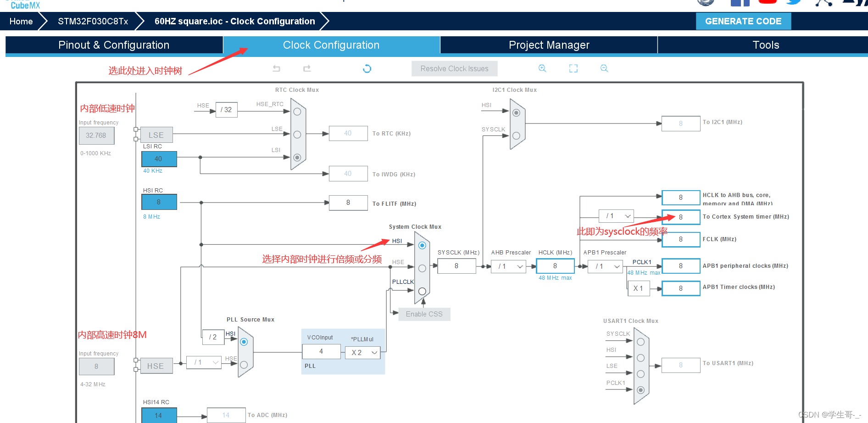Click the VCOInput value field
The height and width of the screenshot is (423, 868).
coord(321,351)
